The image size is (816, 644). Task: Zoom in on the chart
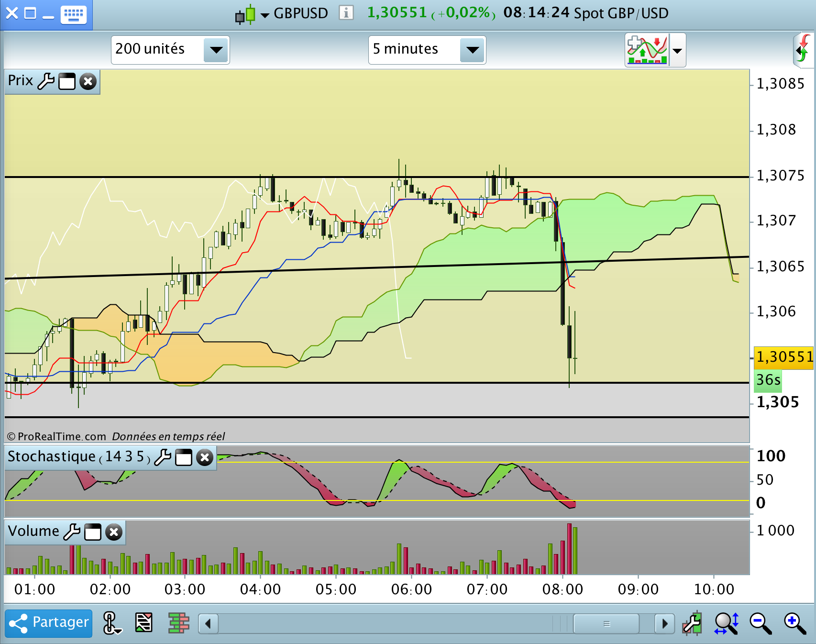(x=795, y=623)
